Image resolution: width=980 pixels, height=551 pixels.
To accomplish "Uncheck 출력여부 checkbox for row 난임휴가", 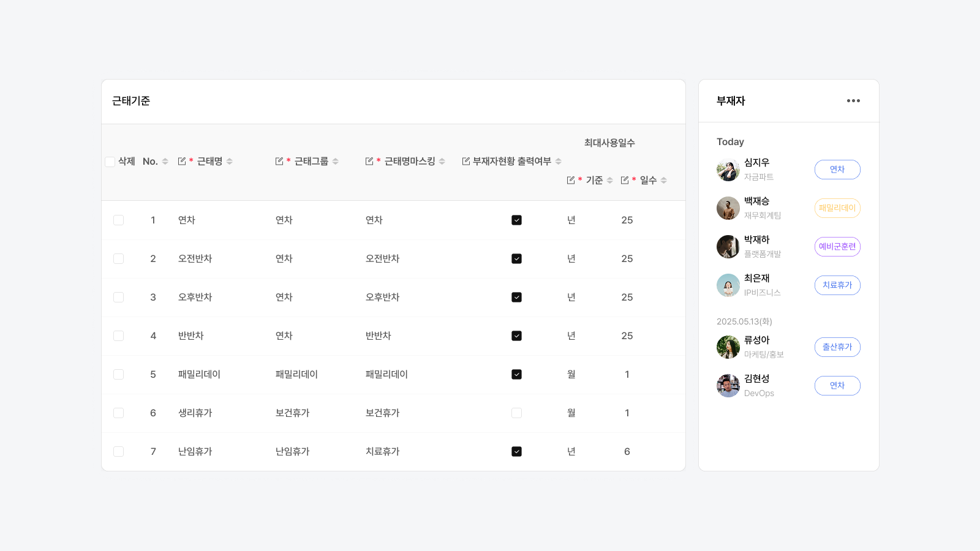I will click(x=517, y=452).
